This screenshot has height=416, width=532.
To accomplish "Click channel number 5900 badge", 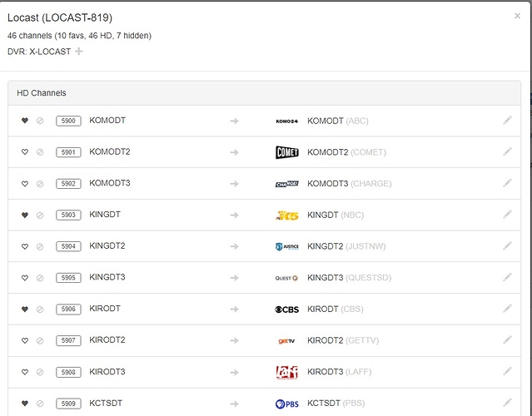I will tap(69, 121).
